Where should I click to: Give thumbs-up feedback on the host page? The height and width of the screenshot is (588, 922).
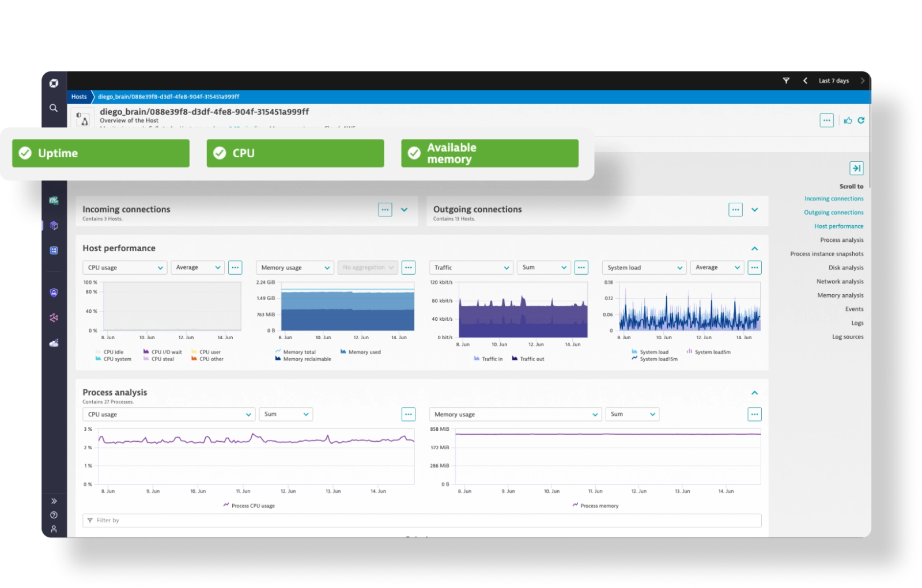click(847, 120)
